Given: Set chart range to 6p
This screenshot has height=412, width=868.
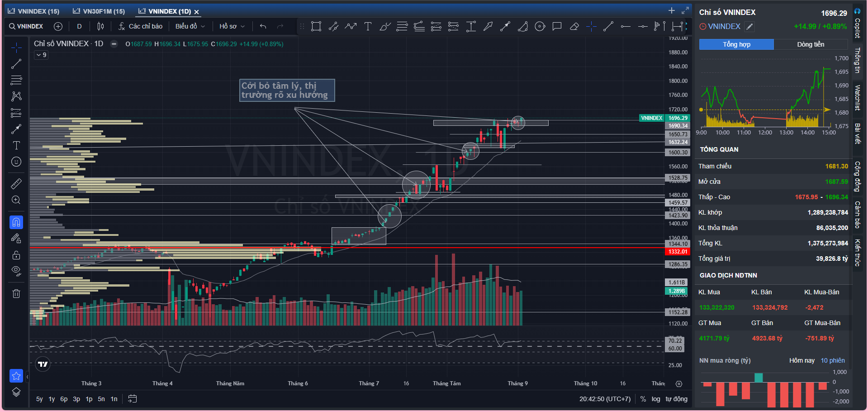Looking at the screenshot, I should click(x=64, y=399).
